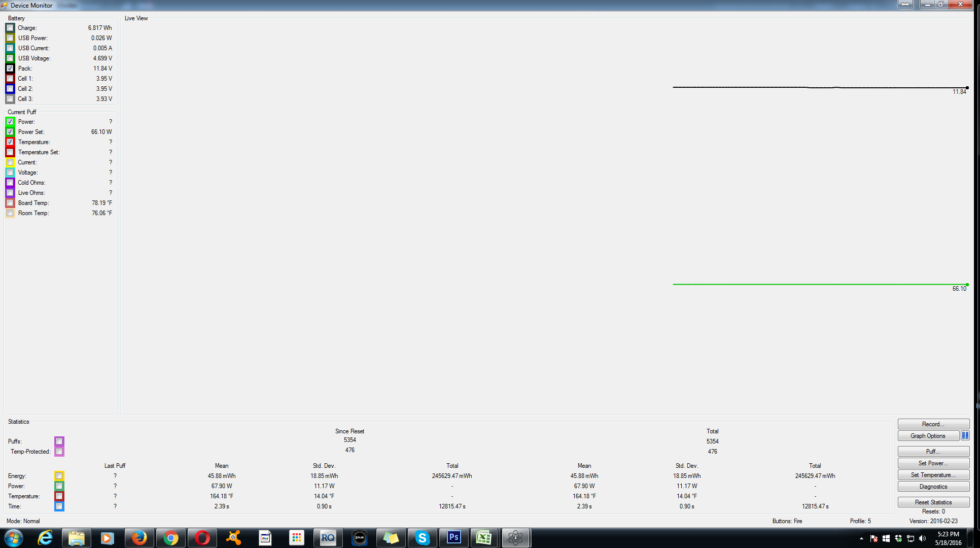Open the FLIR application taskbar icon
Screen dimensions: 980x548
360,537
